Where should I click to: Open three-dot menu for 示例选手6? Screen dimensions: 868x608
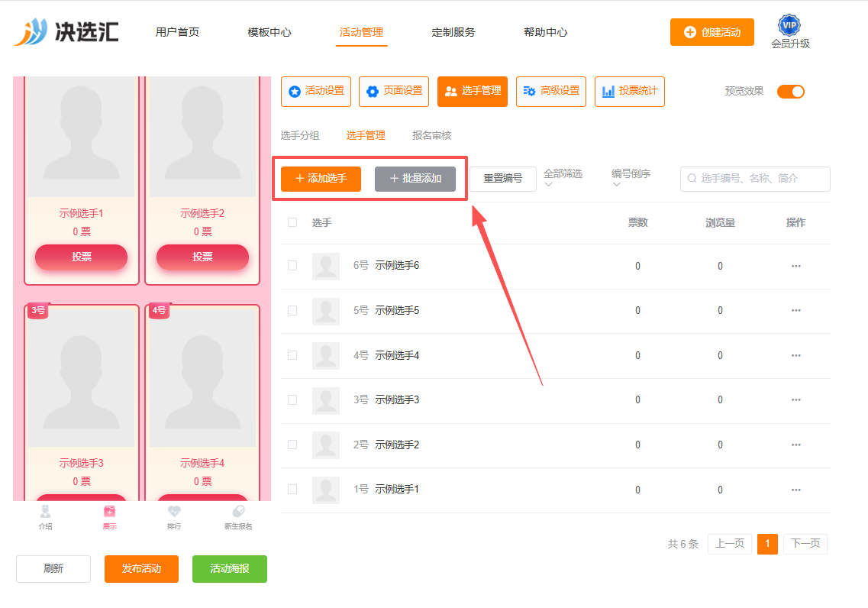[795, 267]
